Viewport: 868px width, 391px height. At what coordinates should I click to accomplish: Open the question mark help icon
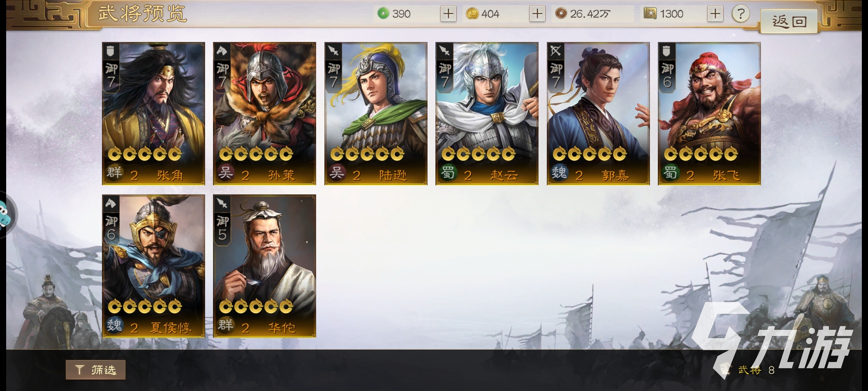pos(740,14)
